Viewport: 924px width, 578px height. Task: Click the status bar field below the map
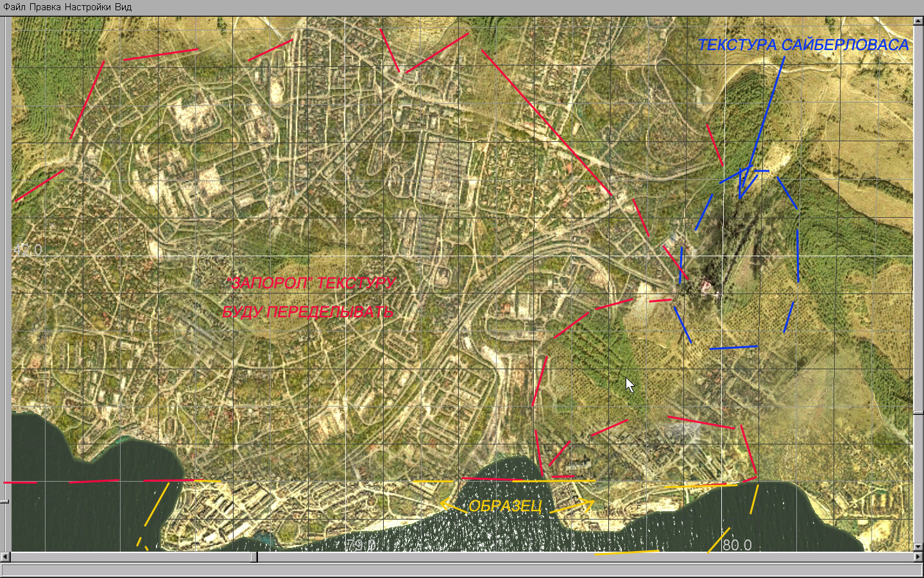[x=462, y=571]
